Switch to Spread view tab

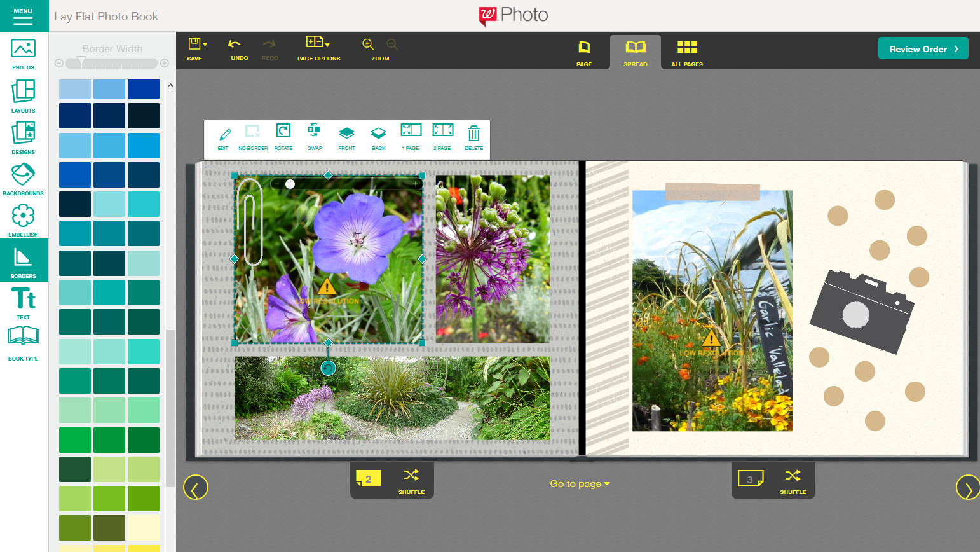pyautogui.click(x=636, y=52)
